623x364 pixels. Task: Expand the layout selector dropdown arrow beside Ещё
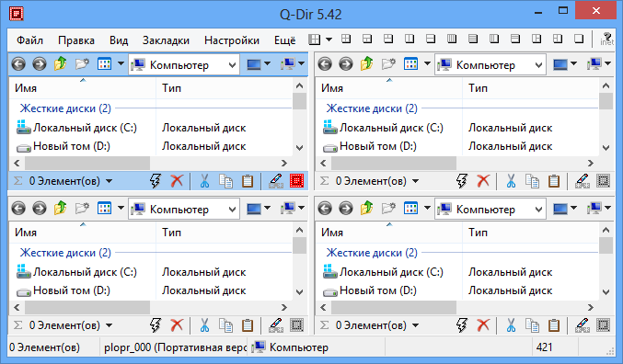coord(329,40)
